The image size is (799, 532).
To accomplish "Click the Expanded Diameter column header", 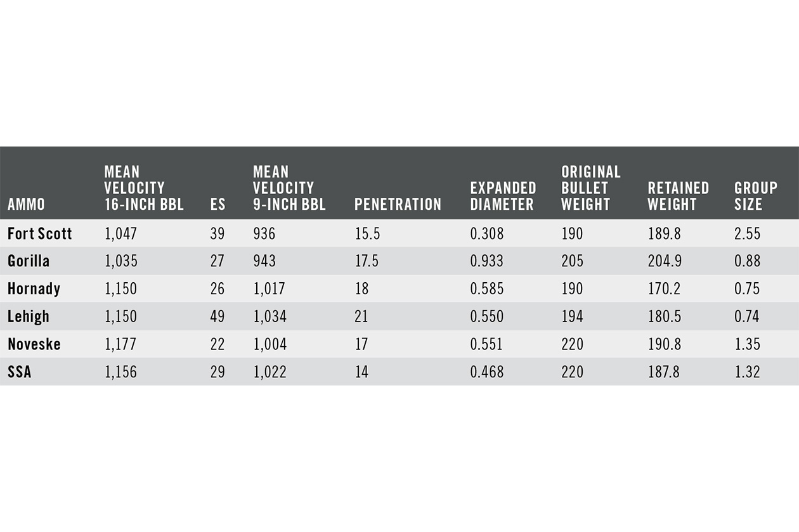I will click(503, 196).
